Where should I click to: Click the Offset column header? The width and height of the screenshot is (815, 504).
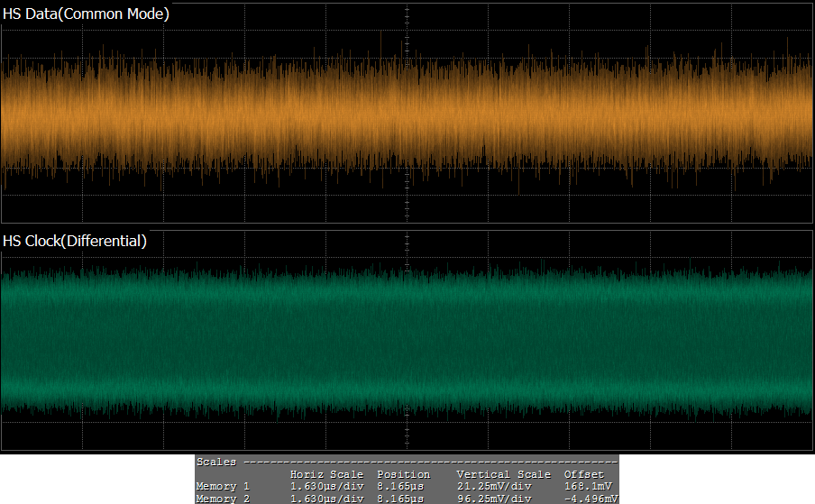[584, 474]
